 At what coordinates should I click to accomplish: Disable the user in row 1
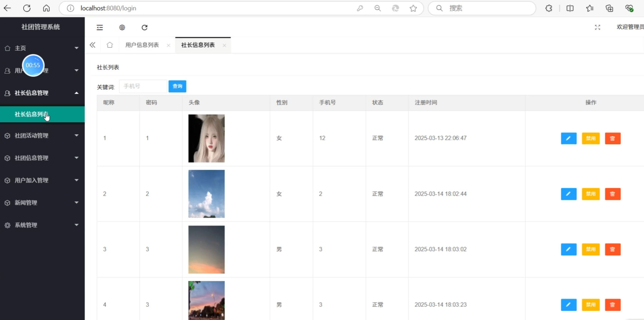(590, 139)
